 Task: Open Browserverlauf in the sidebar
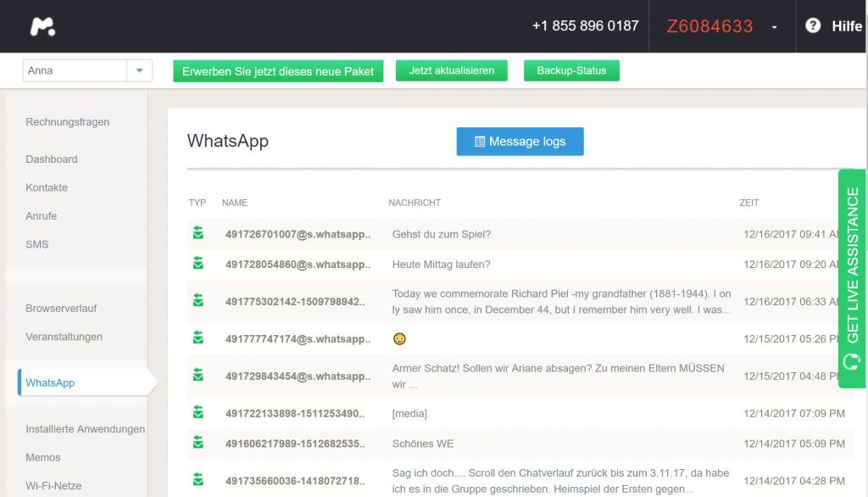click(x=61, y=308)
